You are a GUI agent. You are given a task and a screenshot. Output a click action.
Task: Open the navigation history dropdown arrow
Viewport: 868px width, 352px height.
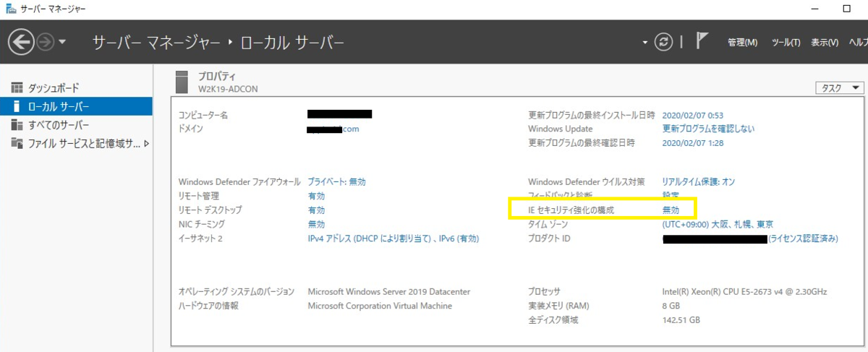(x=62, y=43)
